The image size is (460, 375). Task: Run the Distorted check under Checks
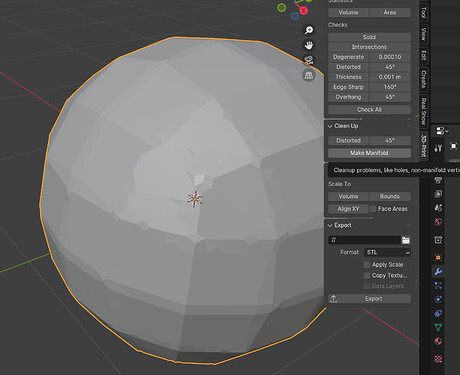click(349, 67)
